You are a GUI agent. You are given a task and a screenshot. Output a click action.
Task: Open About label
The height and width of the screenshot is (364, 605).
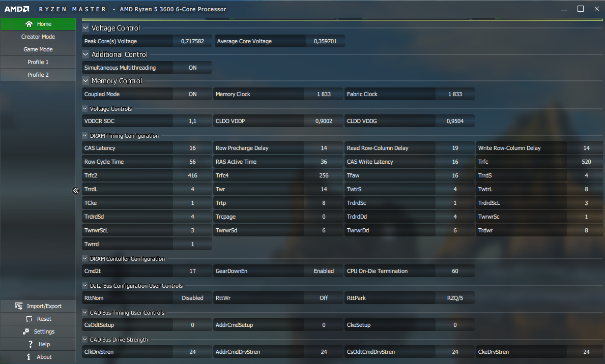[44, 357]
